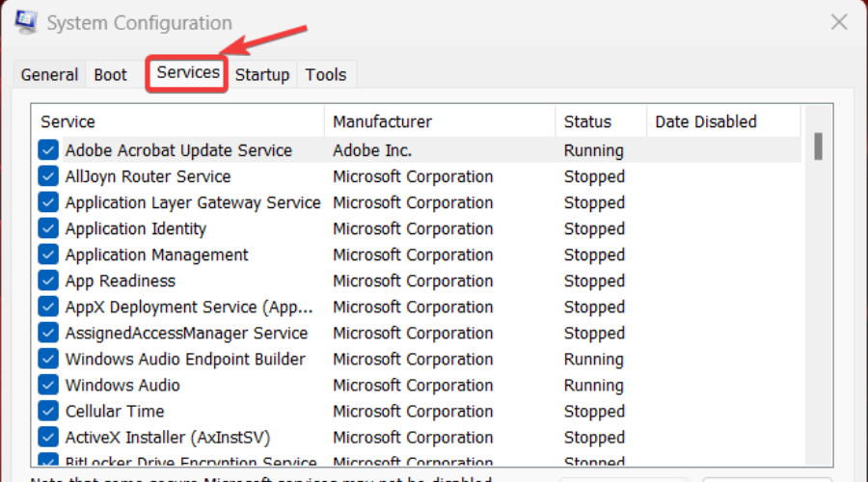Viewport: 868px width, 482px height.
Task: Open the Boot tab
Action: [110, 75]
